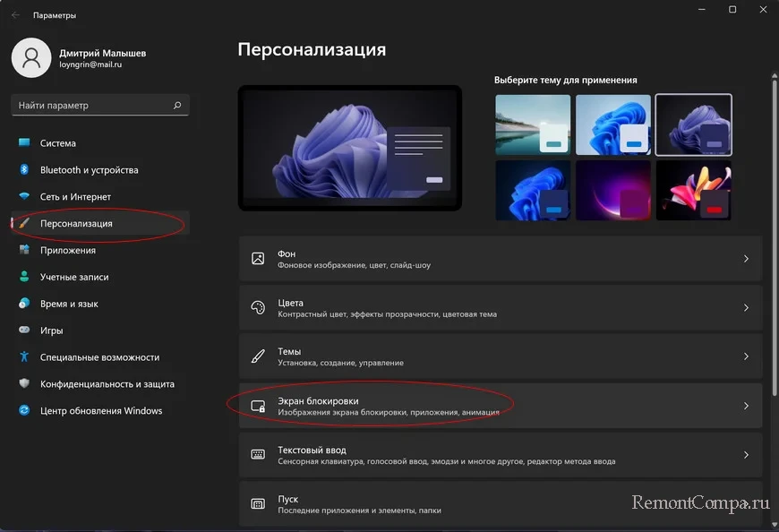Open Экран блокировки via its chevron

pos(746,406)
